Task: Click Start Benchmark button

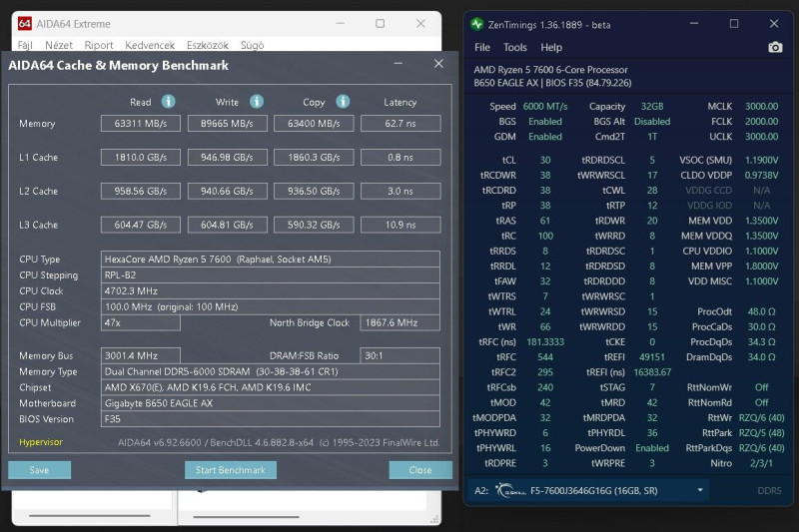Action: point(231,470)
